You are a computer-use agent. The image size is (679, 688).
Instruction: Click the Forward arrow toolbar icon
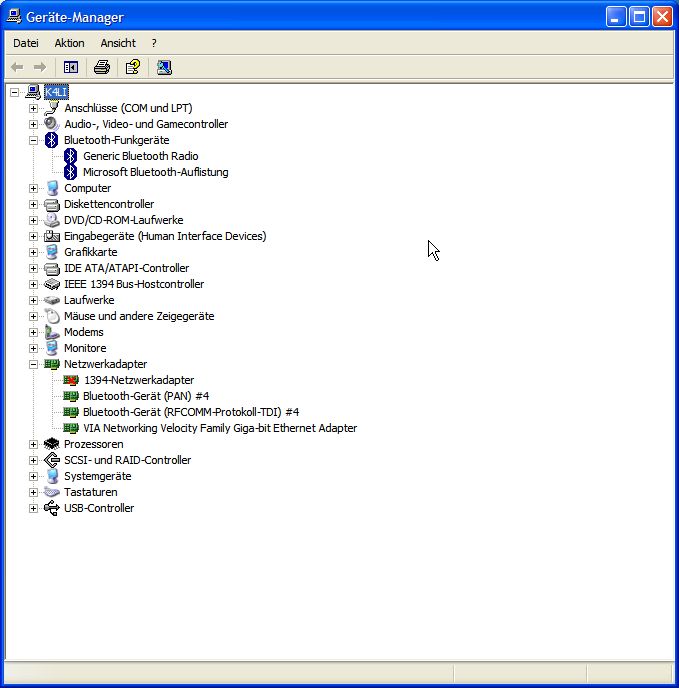point(40,67)
